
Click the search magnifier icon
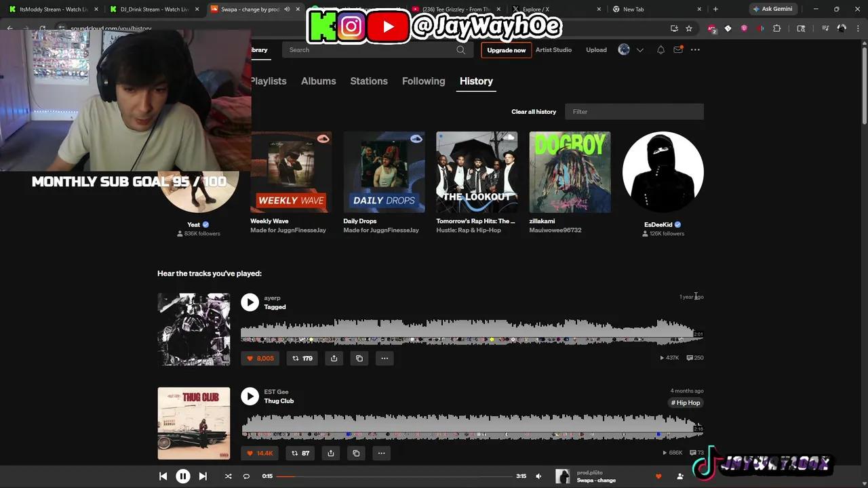461,49
